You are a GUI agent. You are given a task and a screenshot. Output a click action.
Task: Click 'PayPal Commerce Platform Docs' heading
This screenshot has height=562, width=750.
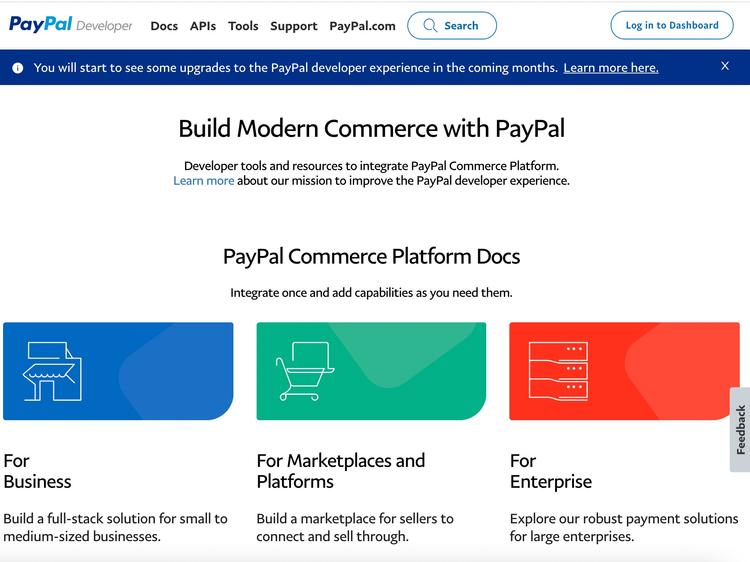[x=372, y=257]
